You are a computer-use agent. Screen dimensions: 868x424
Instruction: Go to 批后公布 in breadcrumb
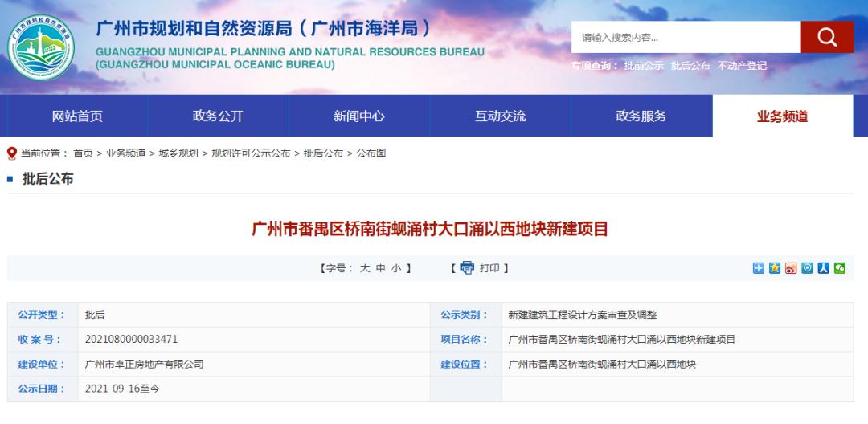[x=323, y=153]
